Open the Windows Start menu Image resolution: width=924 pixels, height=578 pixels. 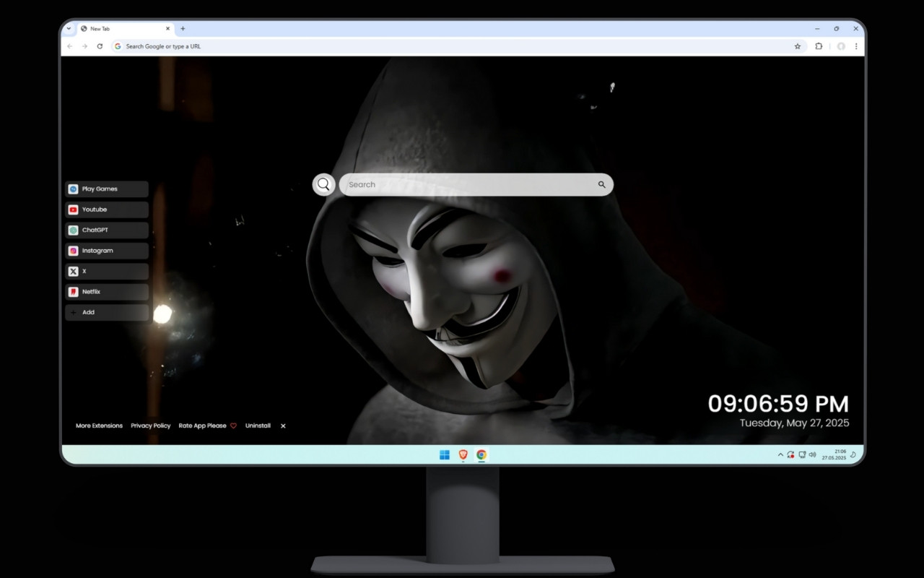click(x=445, y=454)
